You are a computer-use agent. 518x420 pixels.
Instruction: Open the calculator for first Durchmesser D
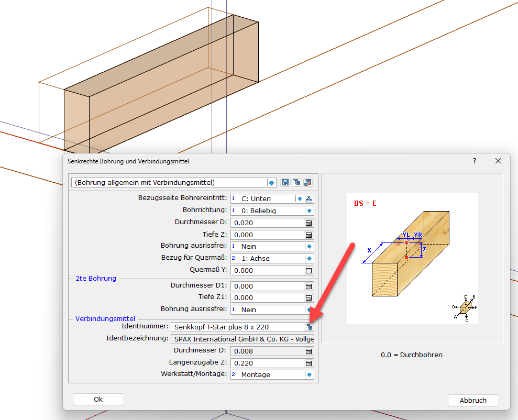[309, 223]
